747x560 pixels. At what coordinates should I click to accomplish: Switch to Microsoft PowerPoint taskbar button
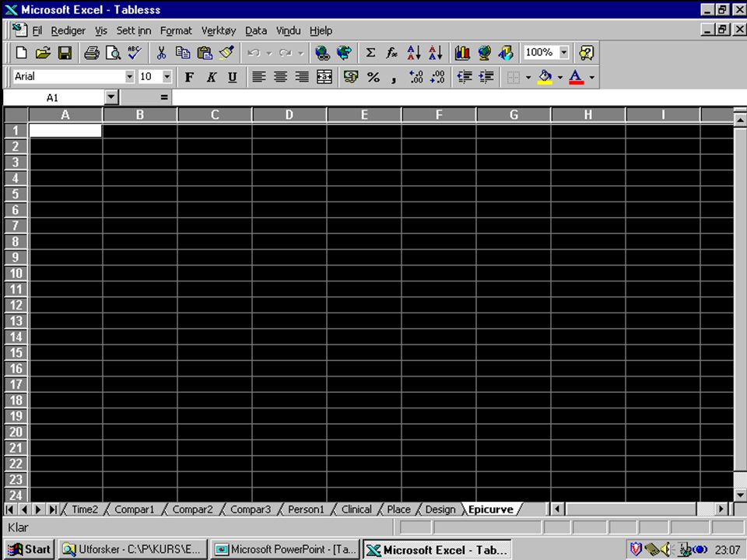click(x=285, y=550)
